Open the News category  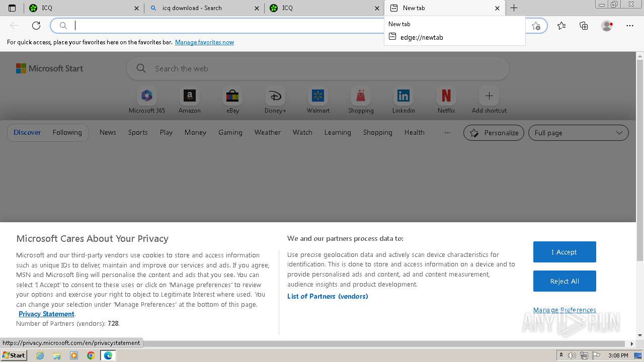click(108, 132)
